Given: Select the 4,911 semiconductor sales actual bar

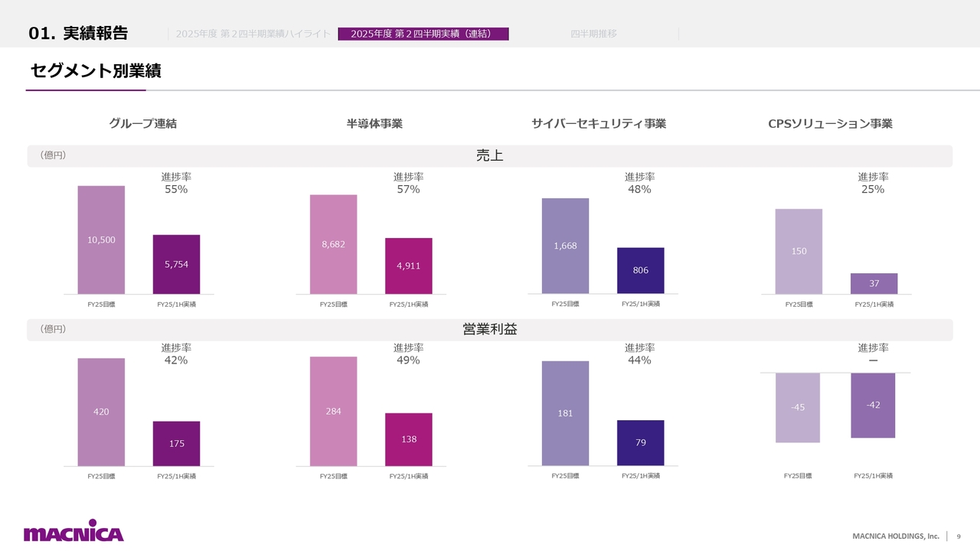Looking at the screenshot, I should click(408, 266).
